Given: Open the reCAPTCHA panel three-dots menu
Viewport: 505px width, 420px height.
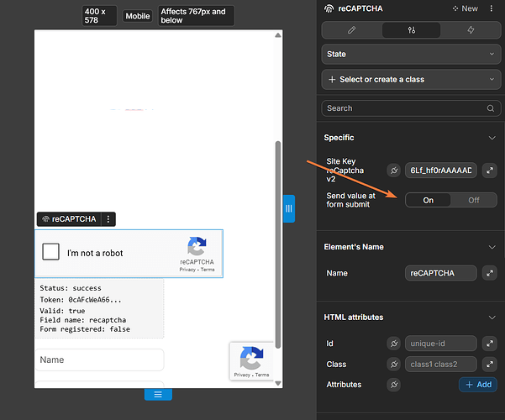Looking at the screenshot, I should [492, 8].
